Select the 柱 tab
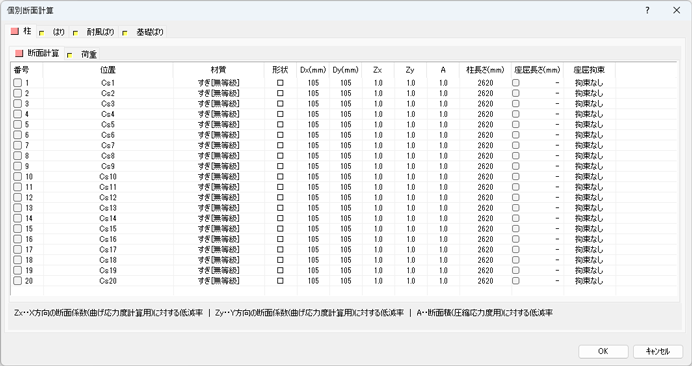 (21, 31)
